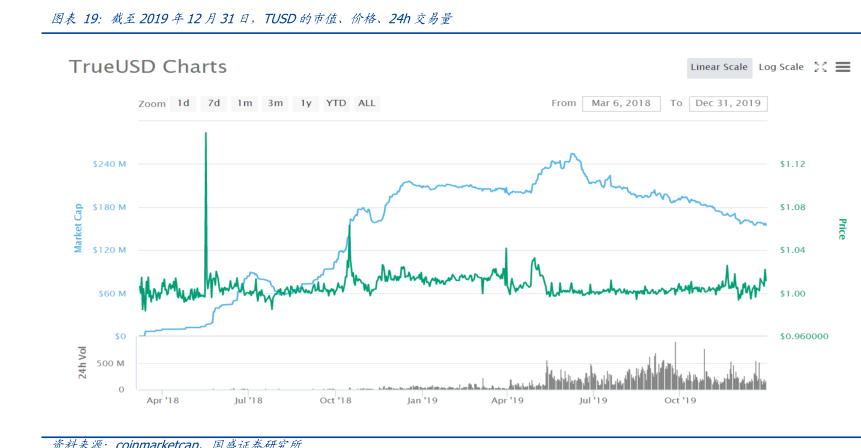
Task: Click the Market Cap axis label
Action: coord(79,227)
